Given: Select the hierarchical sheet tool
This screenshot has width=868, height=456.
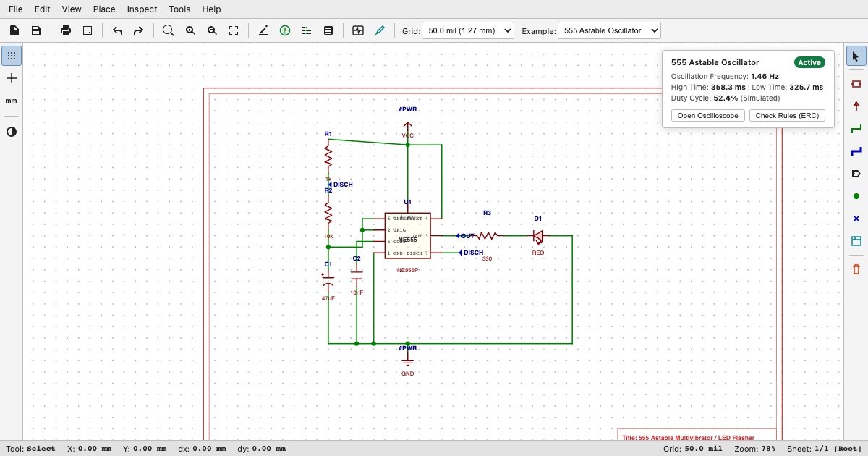Looking at the screenshot, I should click(856, 241).
